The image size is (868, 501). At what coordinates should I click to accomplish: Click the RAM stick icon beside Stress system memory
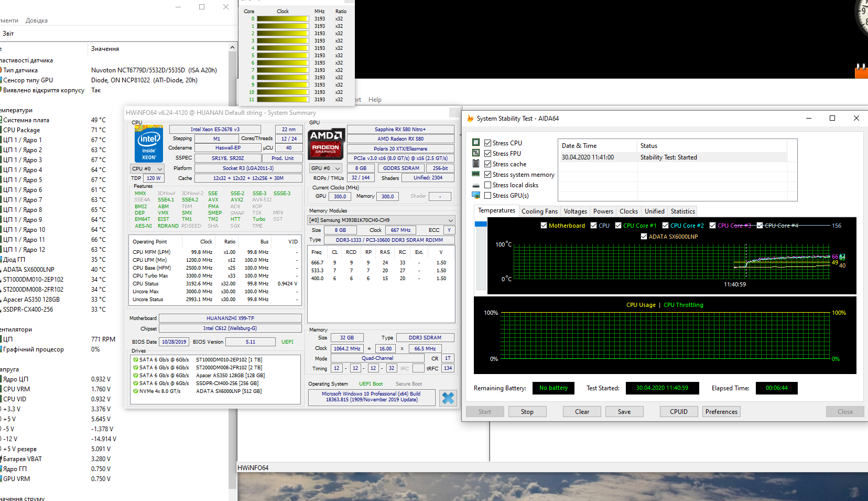476,174
